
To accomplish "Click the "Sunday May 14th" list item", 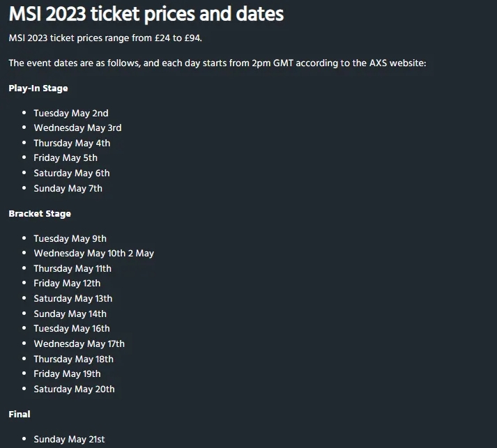I will [x=70, y=314].
